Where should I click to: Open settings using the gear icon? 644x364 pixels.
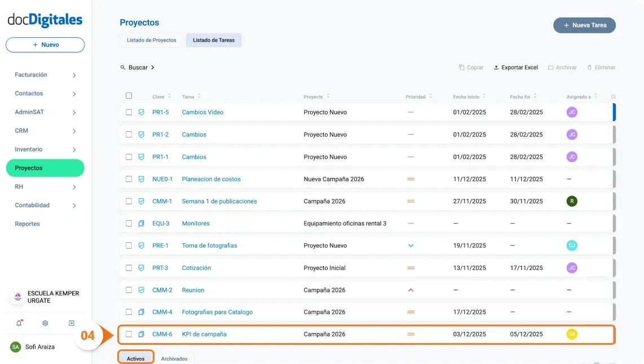45,322
